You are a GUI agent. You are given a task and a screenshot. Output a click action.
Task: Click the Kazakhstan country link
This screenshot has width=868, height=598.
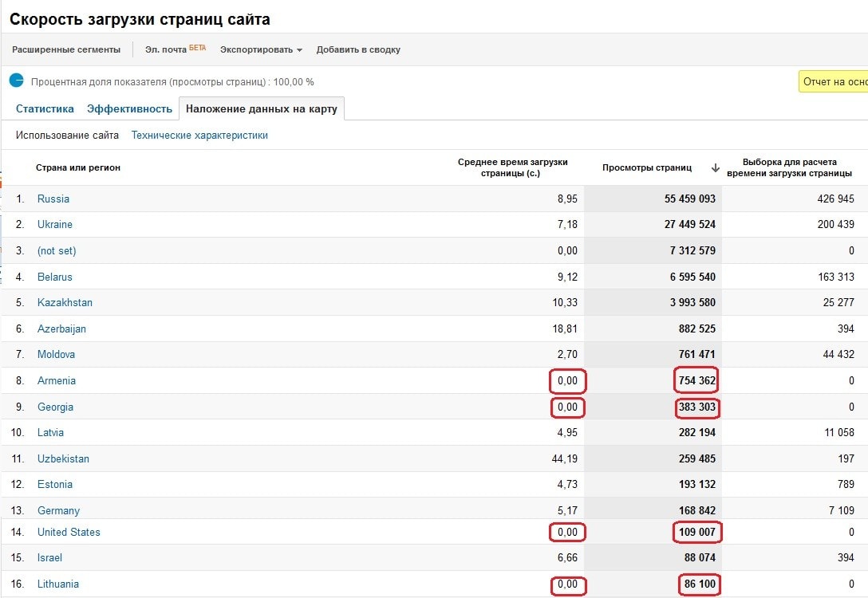(x=65, y=303)
